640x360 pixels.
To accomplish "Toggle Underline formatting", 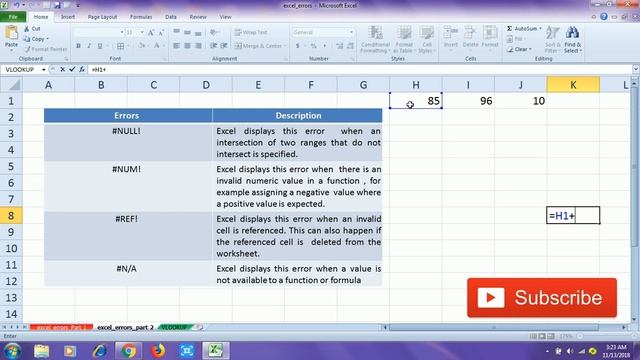I will pyautogui.click(x=100, y=46).
